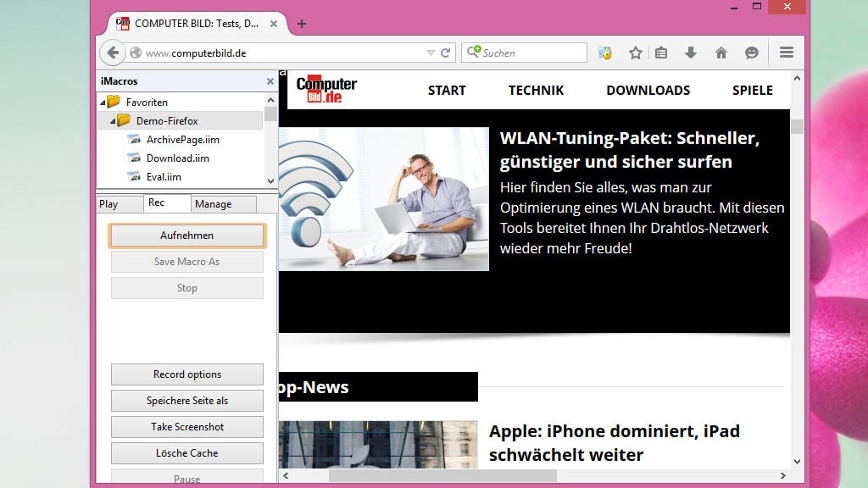Open URL history dropdown arrow
Image resolution: width=868 pixels, height=488 pixels.
431,53
